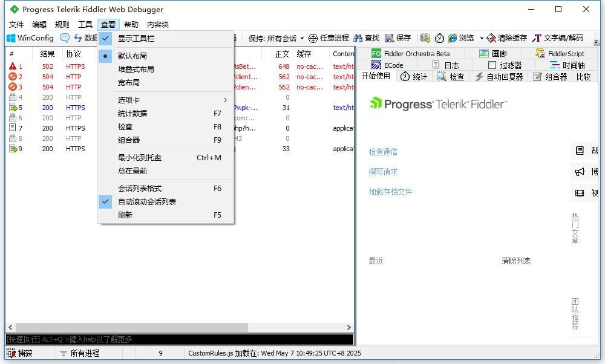The width and height of the screenshot is (605, 364).
Task: Click the 检查 magnifier icon
Action: 442,76
